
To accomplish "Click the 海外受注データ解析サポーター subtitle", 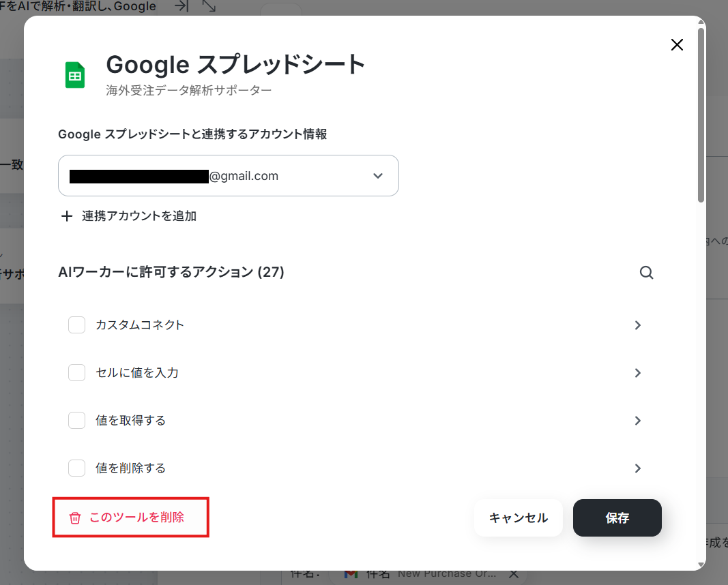I will coord(188,90).
